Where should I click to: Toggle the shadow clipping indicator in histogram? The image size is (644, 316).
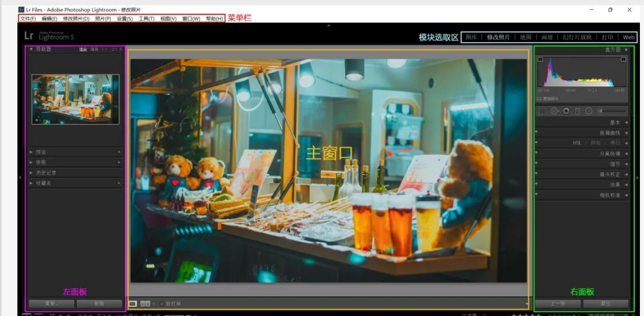[x=540, y=59]
